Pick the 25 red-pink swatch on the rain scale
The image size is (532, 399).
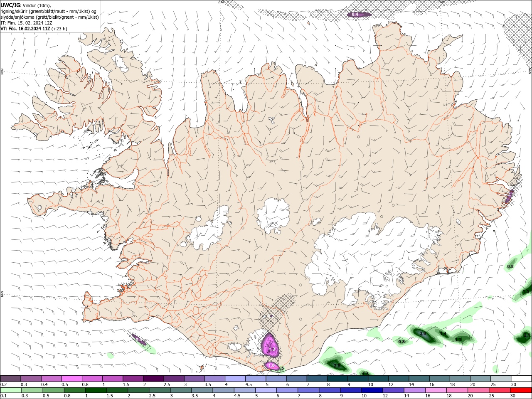499,390
